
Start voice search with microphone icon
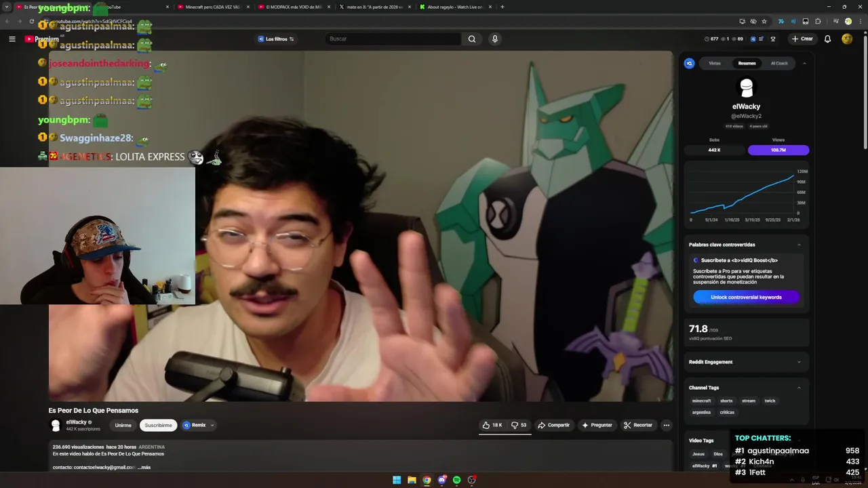pyautogui.click(x=495, y=39)
